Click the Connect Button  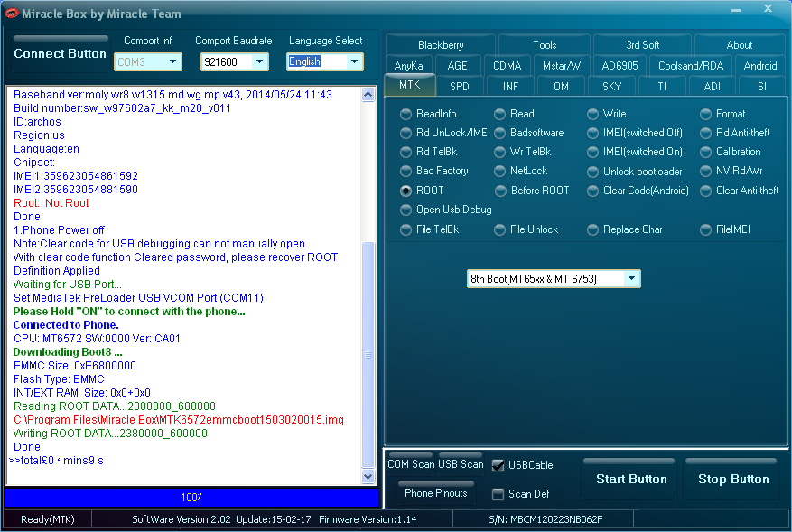[x=61, y=53]
